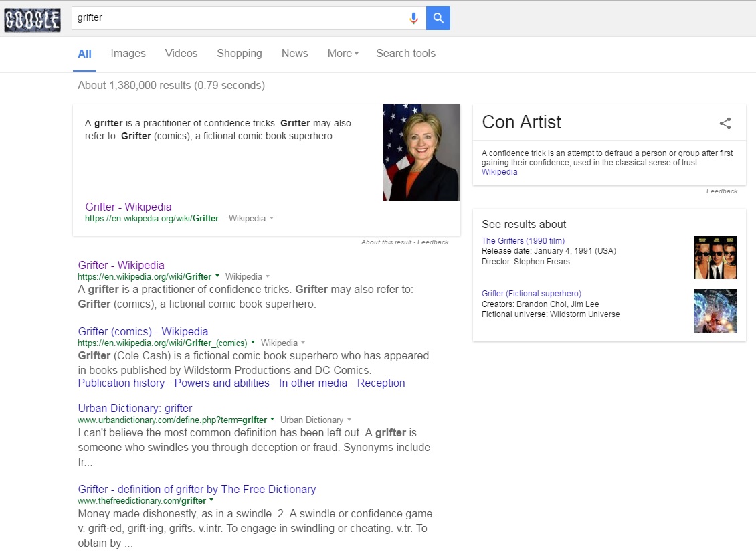The image size is (756, 554).
Task: Expand green arrow beside wiki/Grifter URL
Action: tap(217, 276)
